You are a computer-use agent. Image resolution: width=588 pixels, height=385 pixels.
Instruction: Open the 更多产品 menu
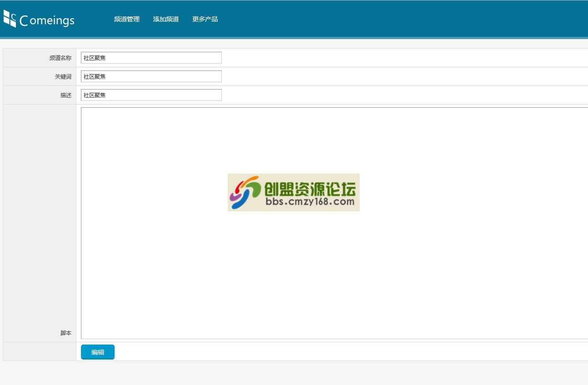[x=205, y=19]
